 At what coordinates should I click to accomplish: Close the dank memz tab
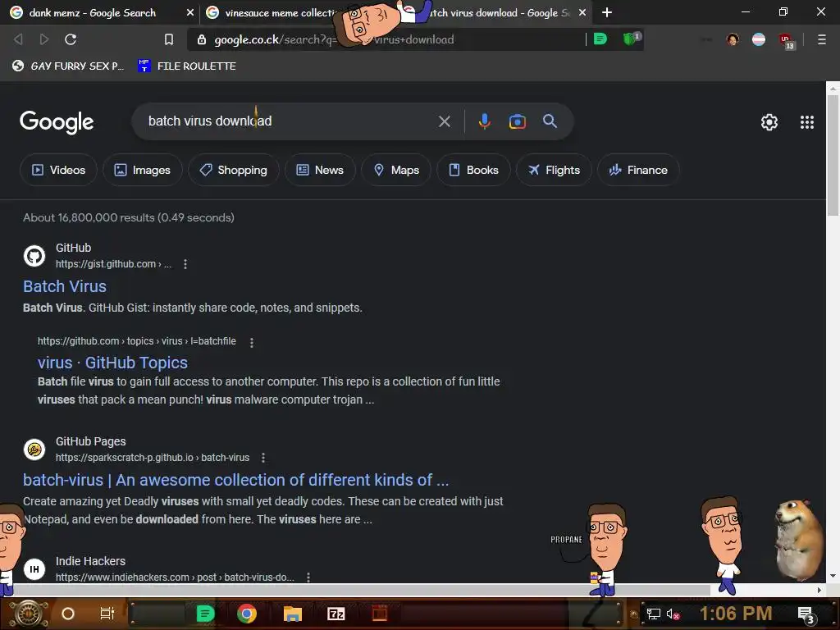point(190,12)
